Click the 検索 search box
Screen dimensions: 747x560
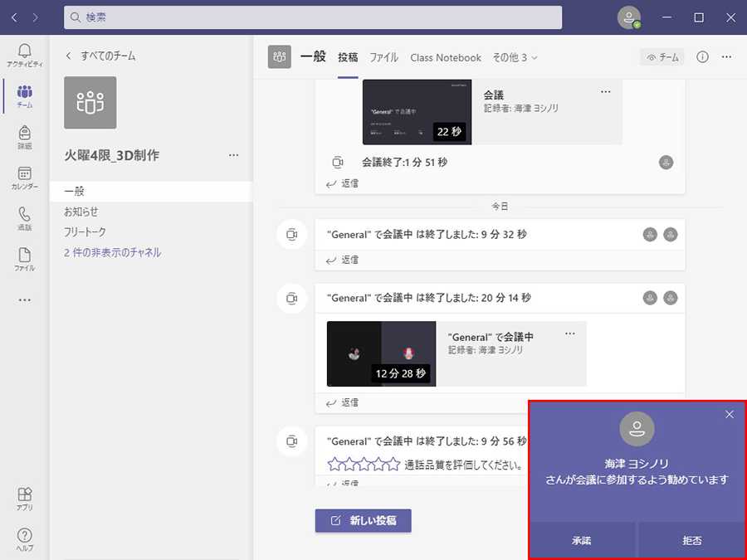point(313,17)
